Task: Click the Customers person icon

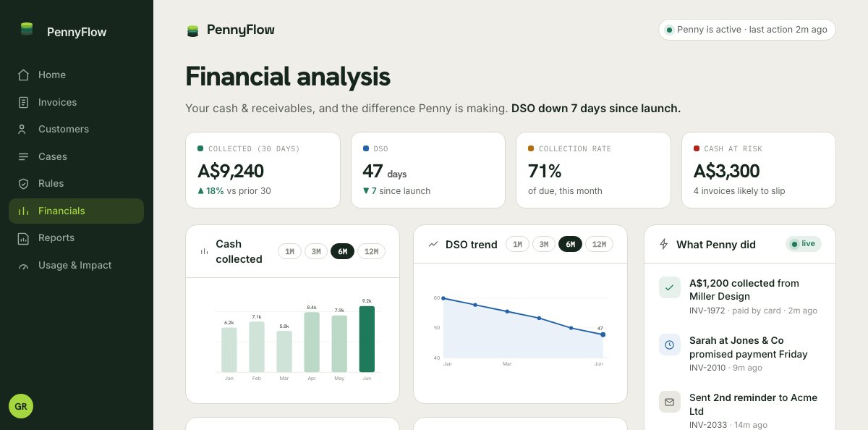Action: point(24,129)
